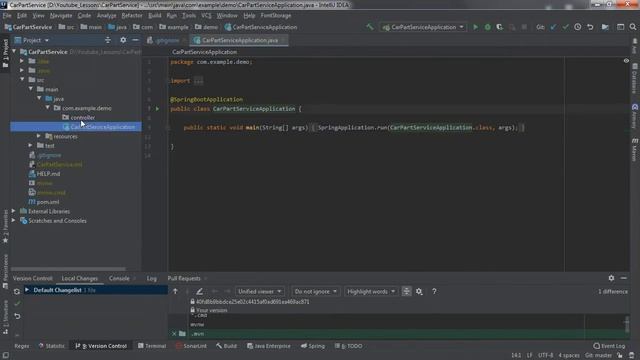Open the VCS menu
The image size is (640, 360).
click(x=206, y=16)
